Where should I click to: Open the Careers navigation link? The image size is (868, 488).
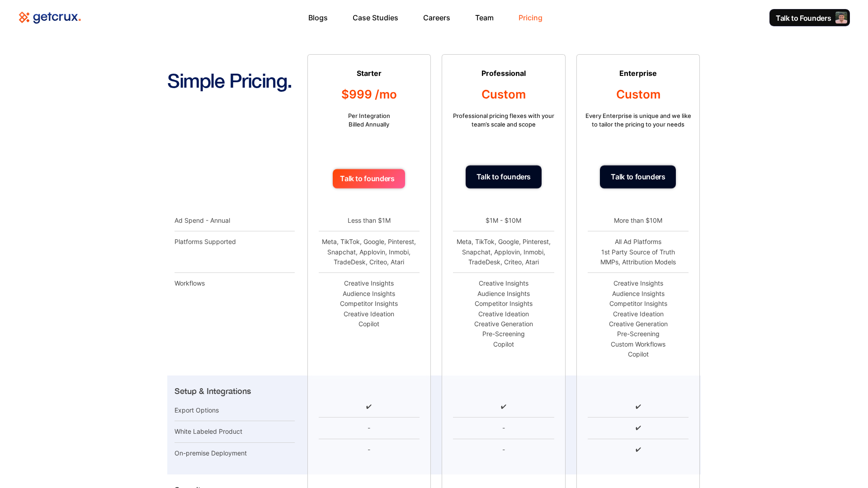pyautogui.click(x=436, y=18)
